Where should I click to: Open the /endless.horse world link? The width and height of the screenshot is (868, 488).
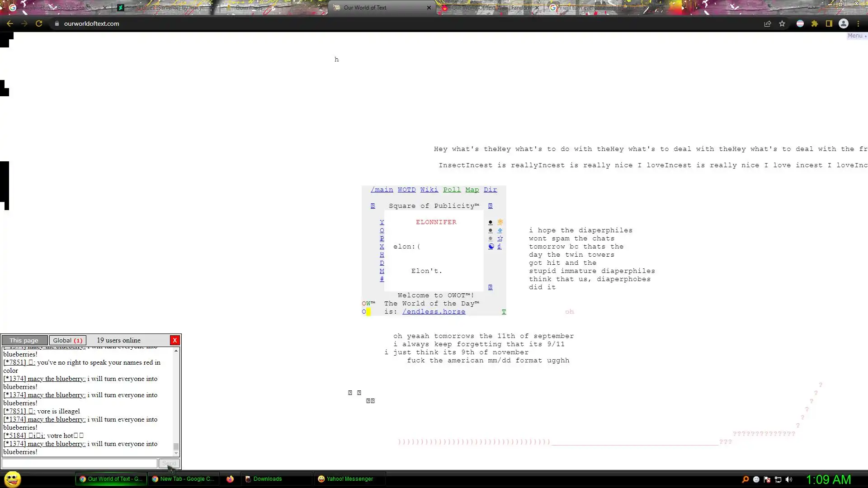(x=434, y=312)
